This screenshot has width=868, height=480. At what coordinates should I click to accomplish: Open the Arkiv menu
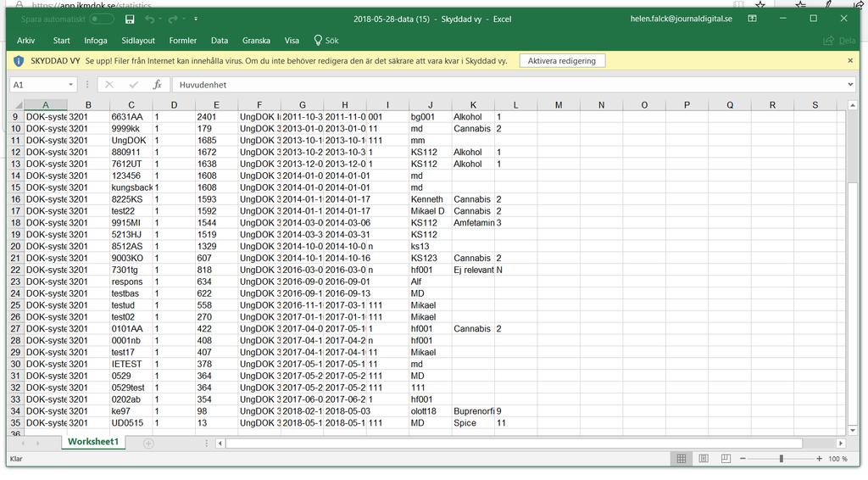click(x=26, y=41)
